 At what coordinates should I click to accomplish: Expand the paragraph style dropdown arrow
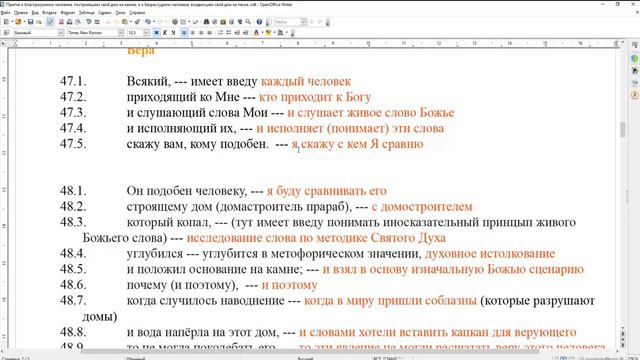tap(61, 33)
